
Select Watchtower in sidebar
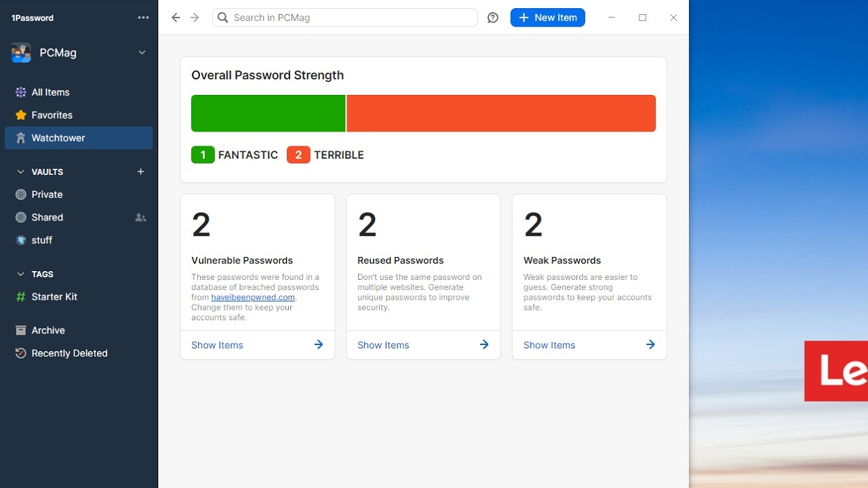[79, 138]
